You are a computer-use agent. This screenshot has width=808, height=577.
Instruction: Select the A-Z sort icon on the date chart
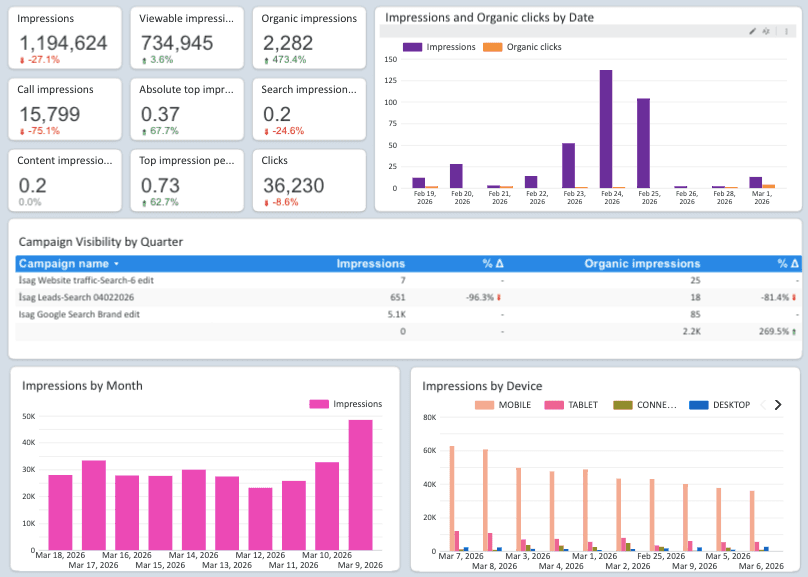(x=766, y=31)
